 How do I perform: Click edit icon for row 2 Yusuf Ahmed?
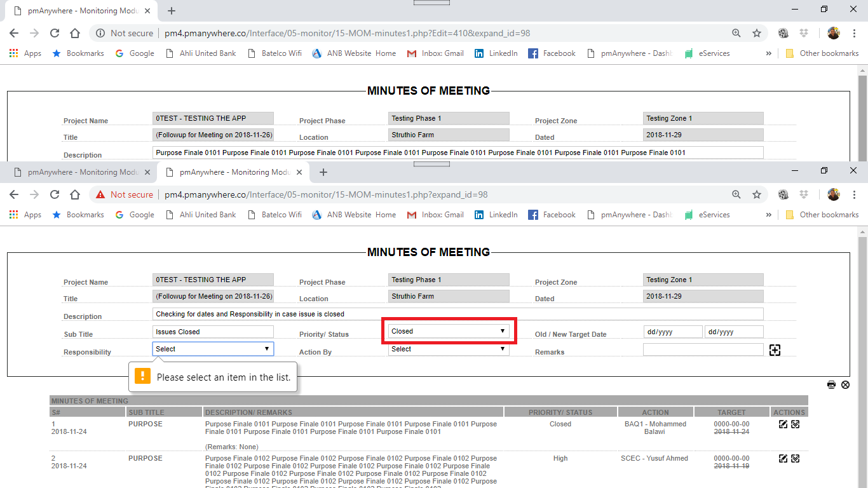pyautogui.click(x=783, y=459)
